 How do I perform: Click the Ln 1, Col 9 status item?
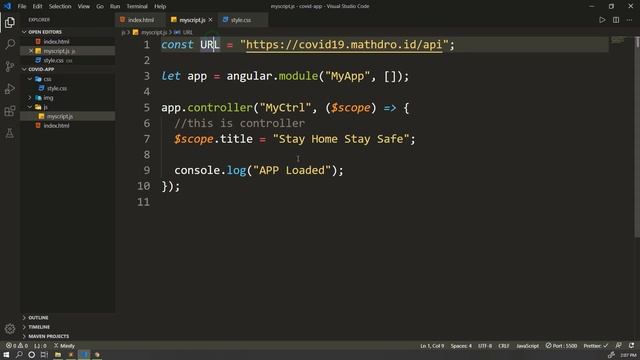432,346
